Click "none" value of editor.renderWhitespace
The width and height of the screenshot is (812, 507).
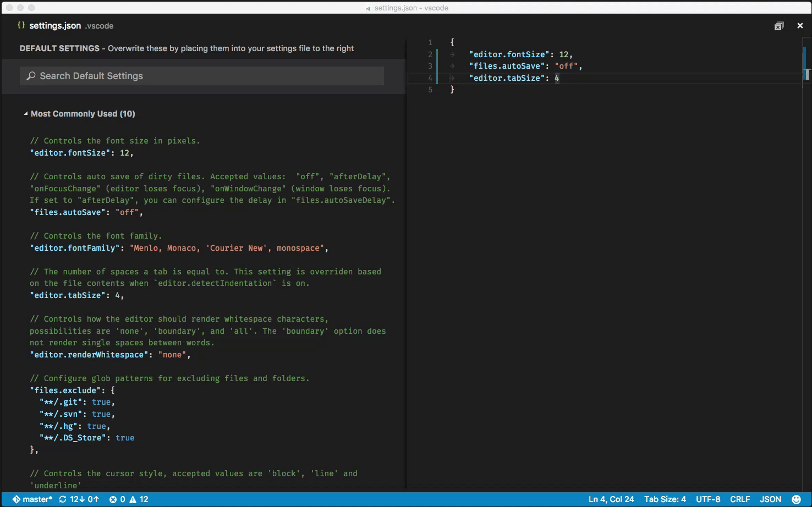pyautogui.click(x=172, y=355)
